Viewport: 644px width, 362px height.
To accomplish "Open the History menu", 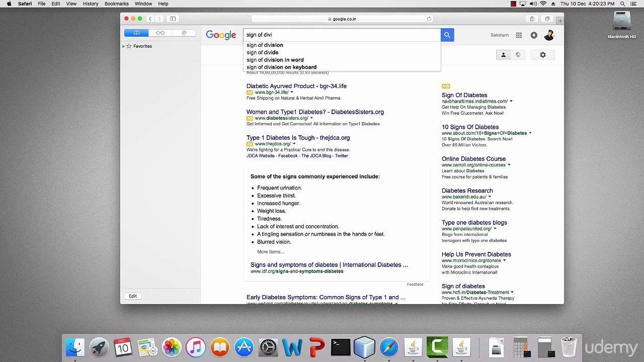I will (91, 4).
